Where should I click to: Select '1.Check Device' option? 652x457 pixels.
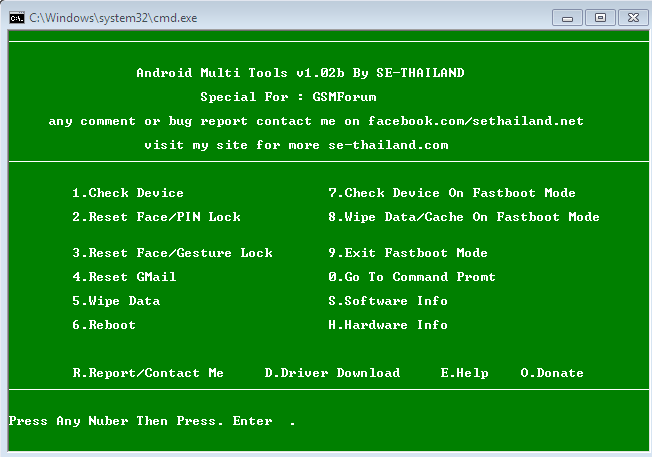pyautogui.click(x=128, y=193)
